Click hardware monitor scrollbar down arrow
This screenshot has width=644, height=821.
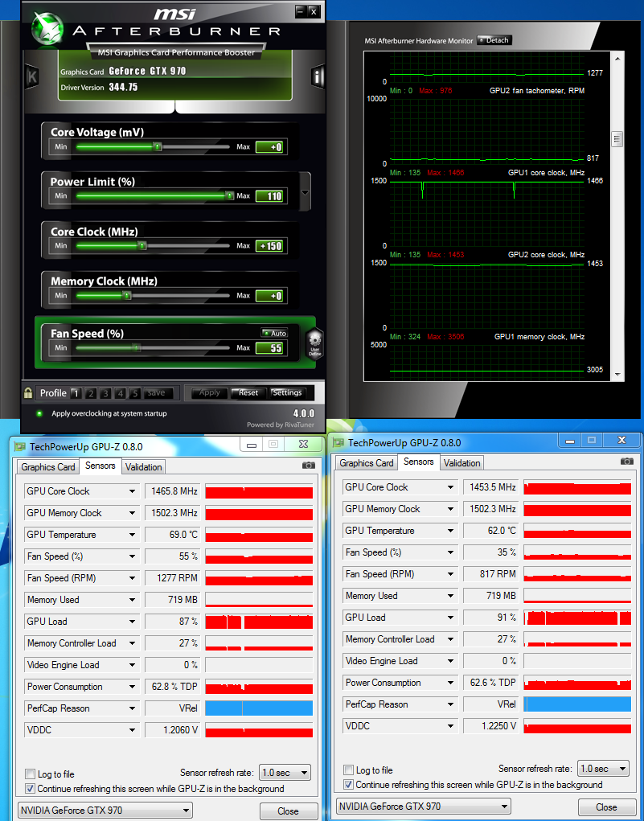(x=617, y=375)
